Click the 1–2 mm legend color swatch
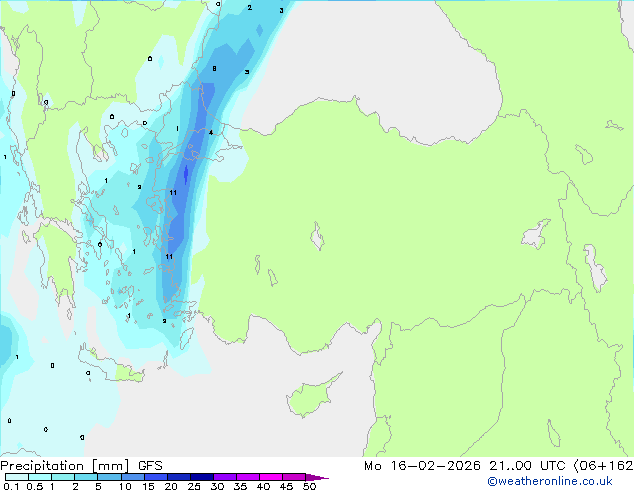The width and height of the screenshot is (634, 490). 63,477
